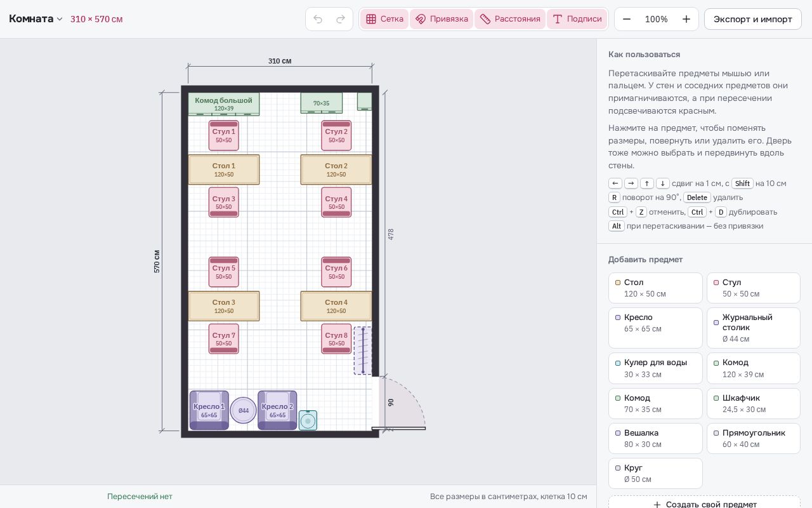
Task: Add a Кресло 65 × 65 см
Action: pyautogui.click(x=655, y=328)
